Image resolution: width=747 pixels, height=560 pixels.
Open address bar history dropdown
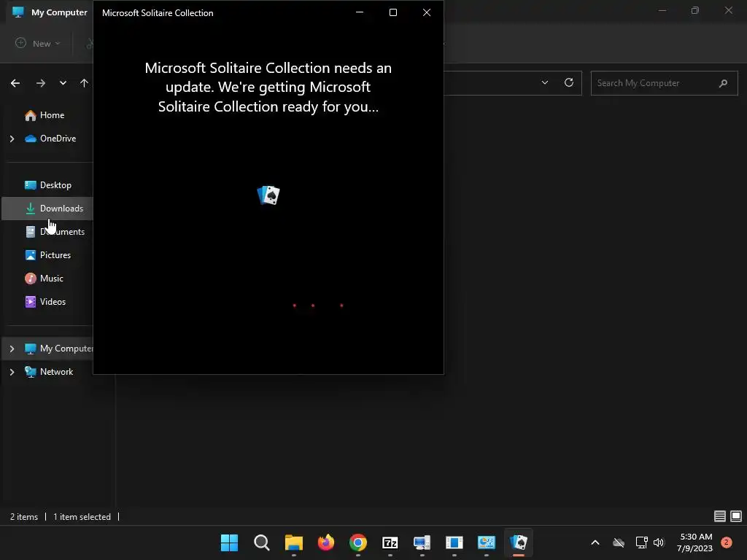tap(545, 83)
